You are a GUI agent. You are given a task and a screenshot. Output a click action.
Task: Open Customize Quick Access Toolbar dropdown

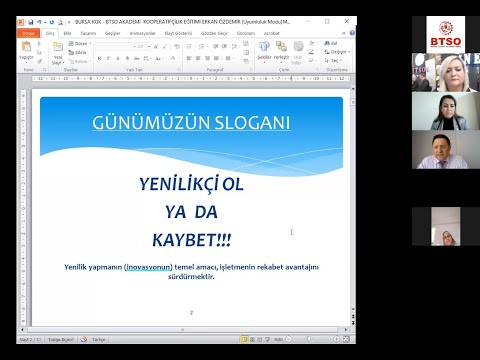click(69, 22)
